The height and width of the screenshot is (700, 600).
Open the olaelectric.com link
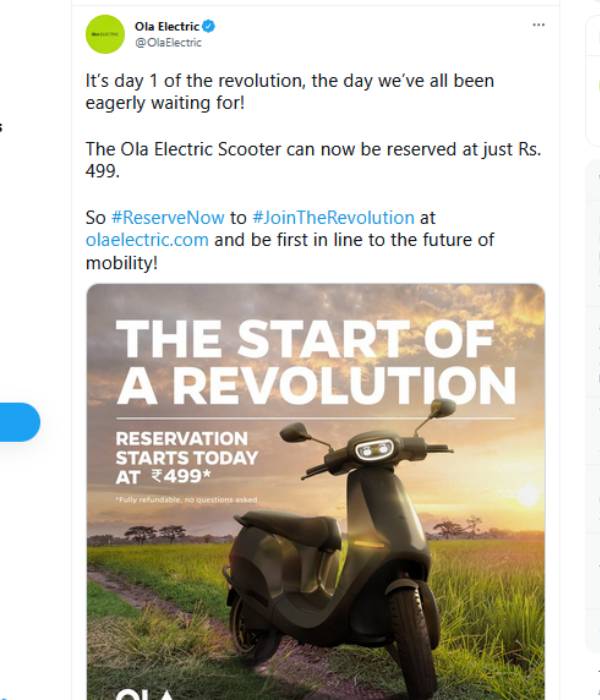(x=147, y=240)
